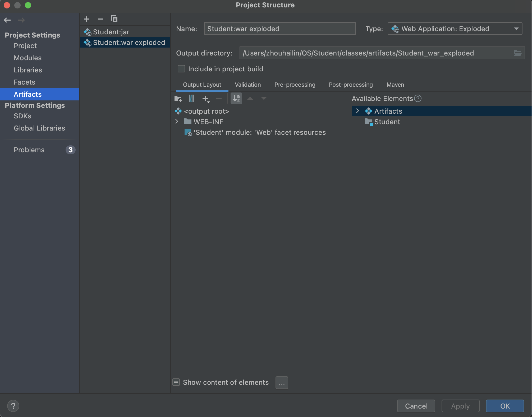Viewport: 532px width, 417px height.
Task: Open the add copy of dropdown
Action: click(x=206, y=99)
